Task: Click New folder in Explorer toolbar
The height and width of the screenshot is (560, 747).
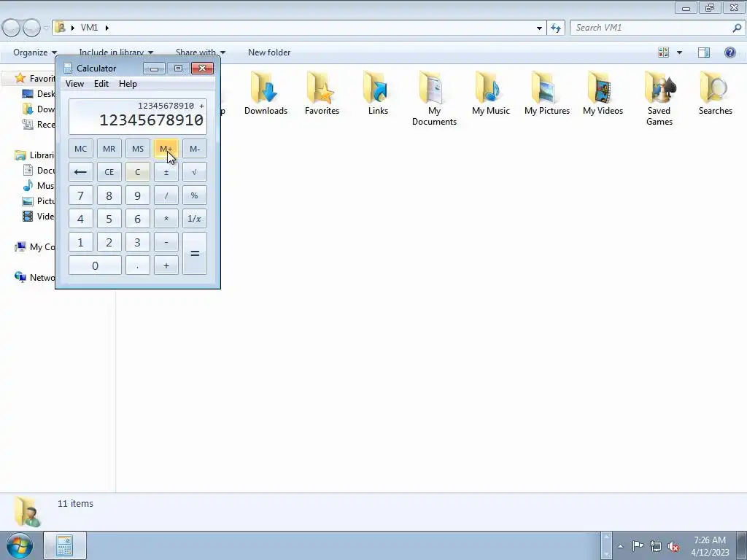Action: [x=269, y=52]
